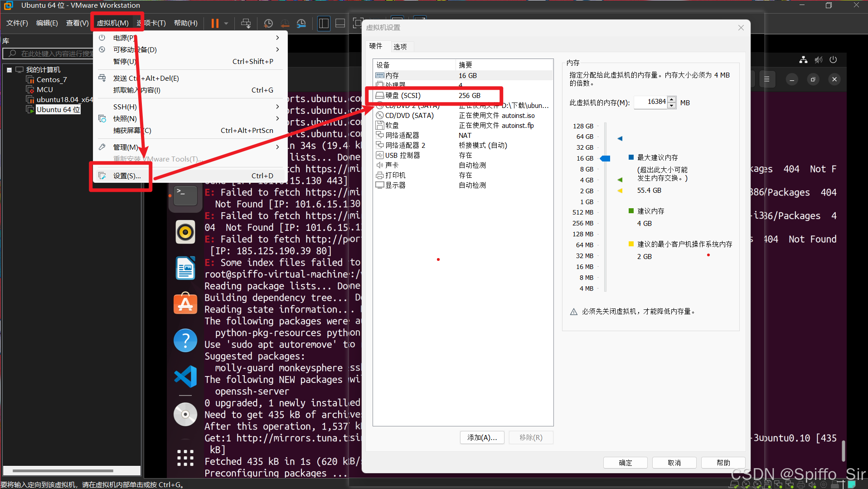Click the green recommended memory marker at 4 GB

coord(620,180)
